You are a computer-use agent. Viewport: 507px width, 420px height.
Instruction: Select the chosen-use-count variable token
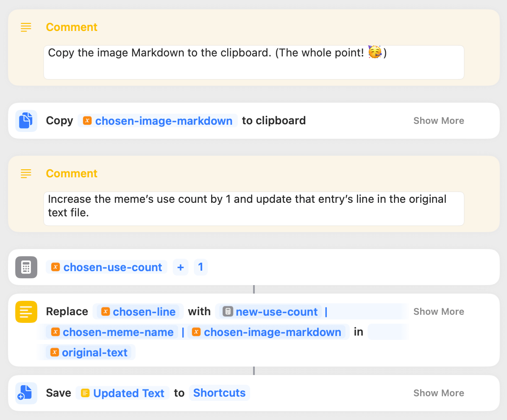(x=106, y=267)
